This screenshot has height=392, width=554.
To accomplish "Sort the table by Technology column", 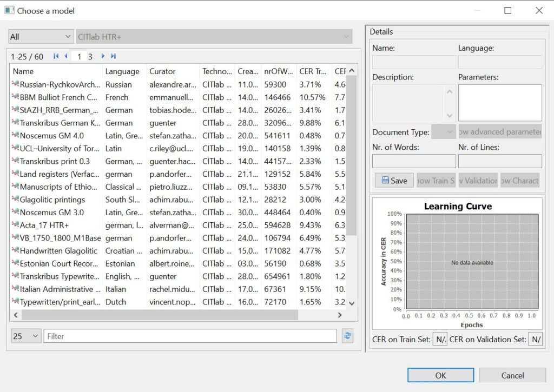I will pyautogui.click(x=217, y=71).
